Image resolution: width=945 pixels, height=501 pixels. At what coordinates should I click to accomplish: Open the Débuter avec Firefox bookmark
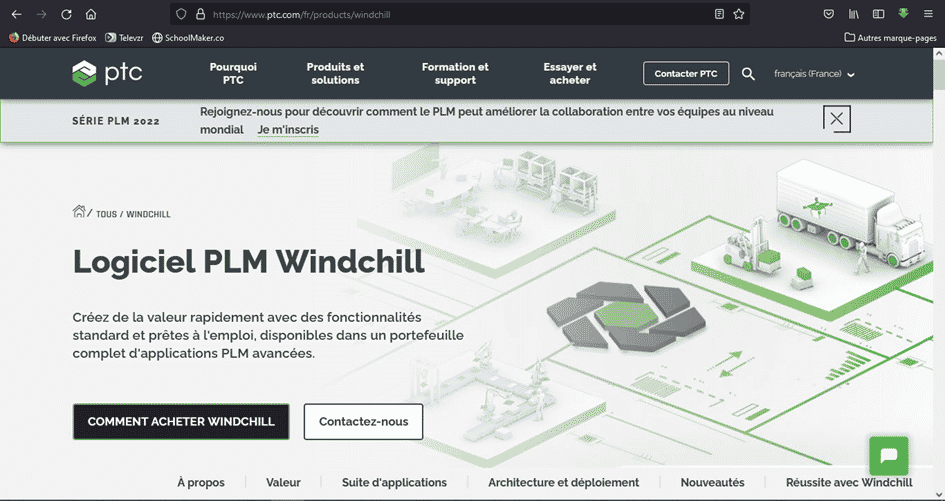pos(52,37)
